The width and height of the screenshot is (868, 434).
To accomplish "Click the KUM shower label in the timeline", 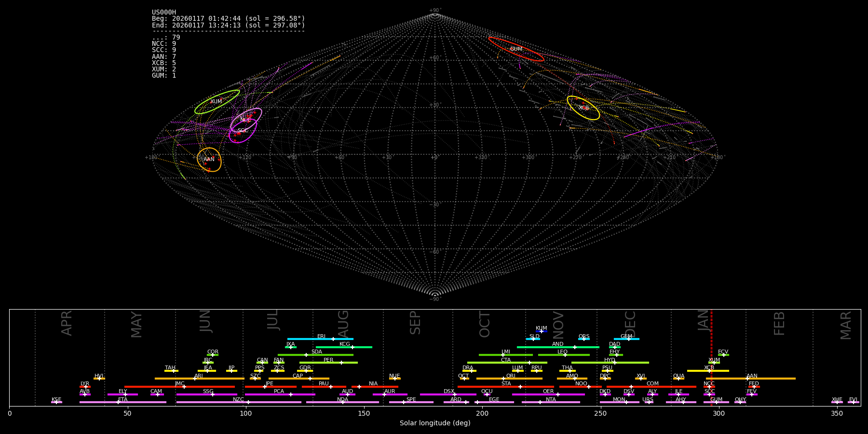I will click(542, 328).
